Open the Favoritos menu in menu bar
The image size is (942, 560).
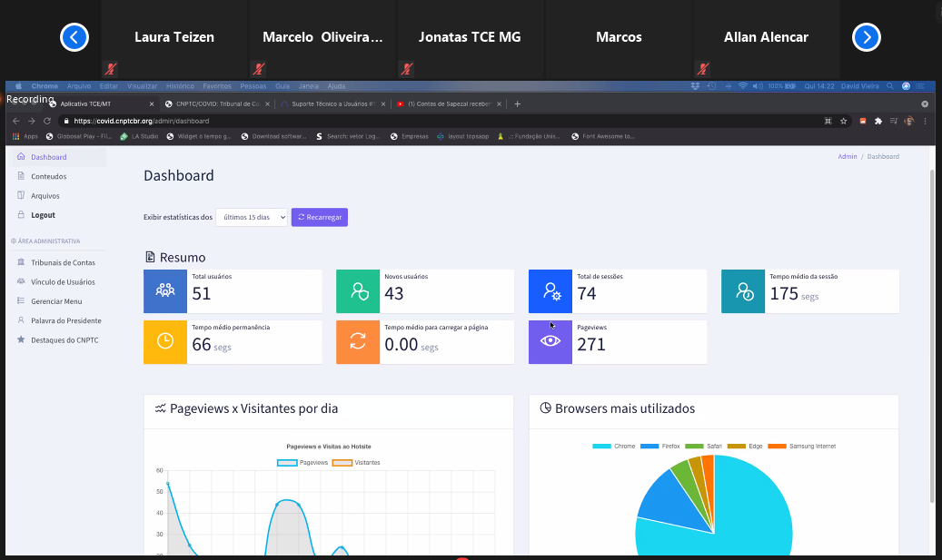pos(217,86)
